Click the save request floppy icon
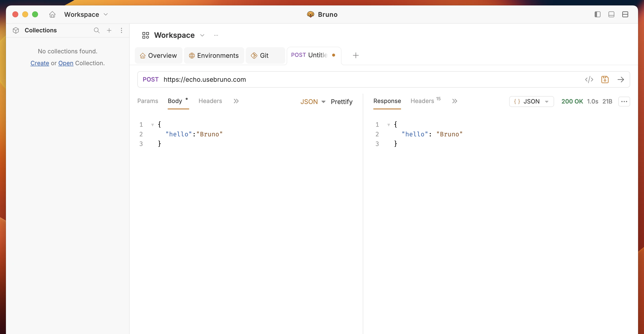The height and width of the screenshot is (334, 644). [x=605, y=80]
